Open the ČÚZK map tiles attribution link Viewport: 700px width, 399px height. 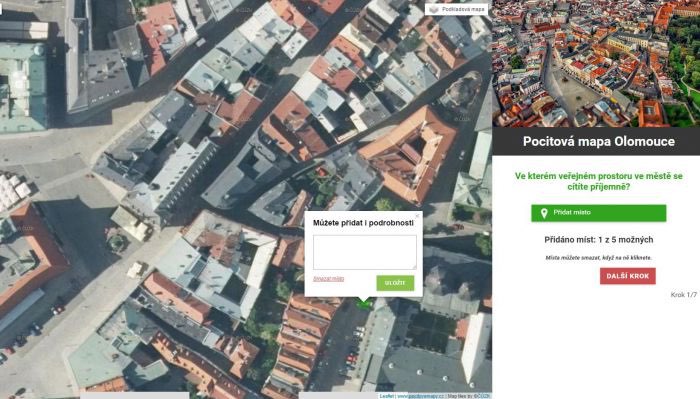[x=481, y=396]
